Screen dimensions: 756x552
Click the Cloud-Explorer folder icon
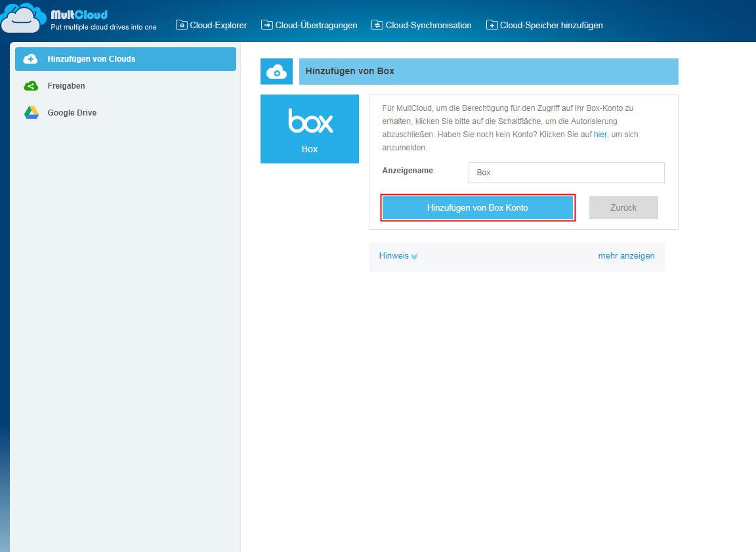click(181, 25)
